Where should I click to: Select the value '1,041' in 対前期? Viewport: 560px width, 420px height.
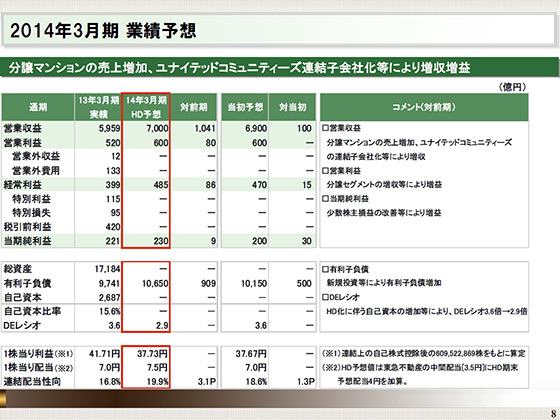[x=205, y=128]
